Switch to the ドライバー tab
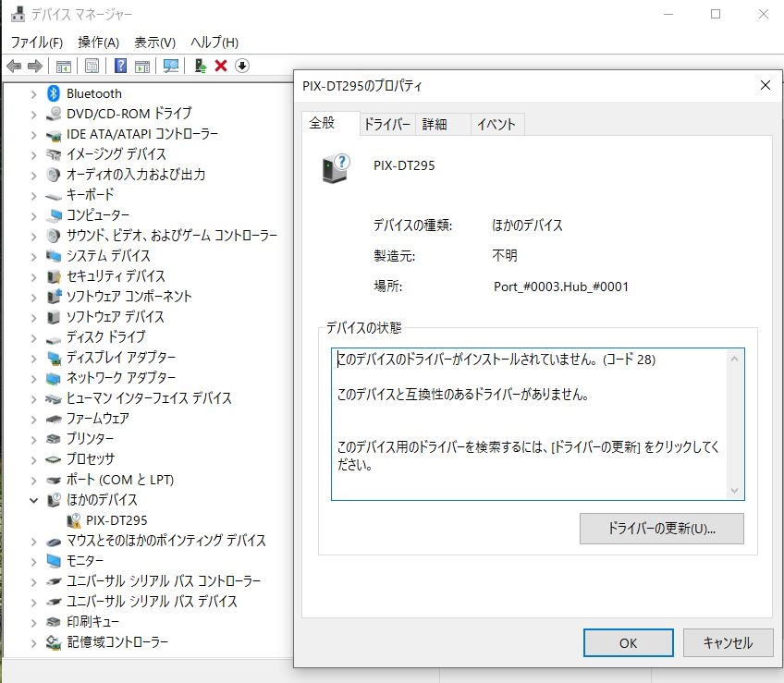Viewport: 784px width, 683px height. point(387,125)
